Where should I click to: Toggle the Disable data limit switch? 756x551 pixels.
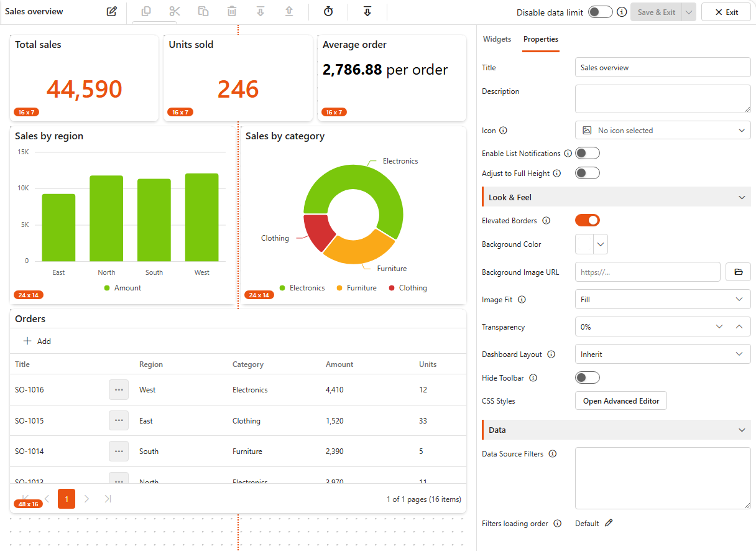[601, 12]
